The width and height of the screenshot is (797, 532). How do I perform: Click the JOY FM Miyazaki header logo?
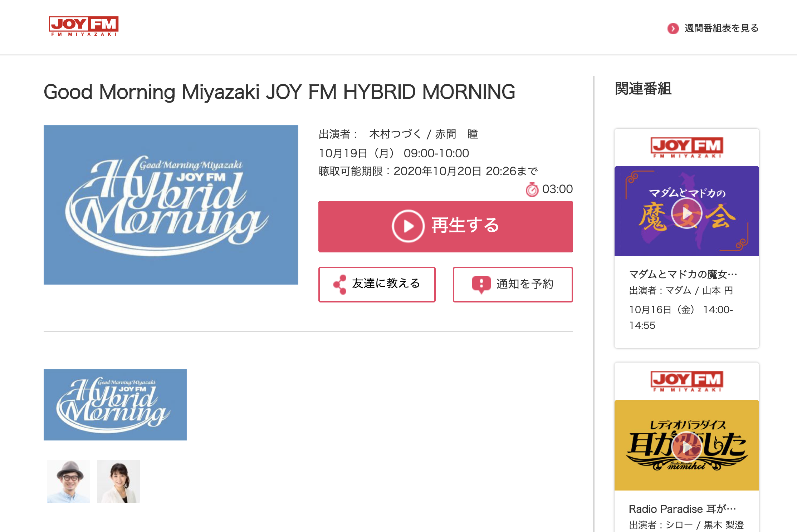[84, 26]
